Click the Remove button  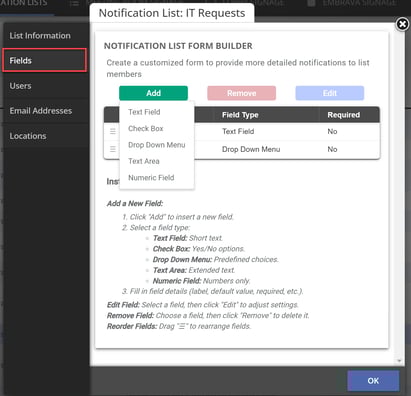pyautogui.click(x=242, y=93)
